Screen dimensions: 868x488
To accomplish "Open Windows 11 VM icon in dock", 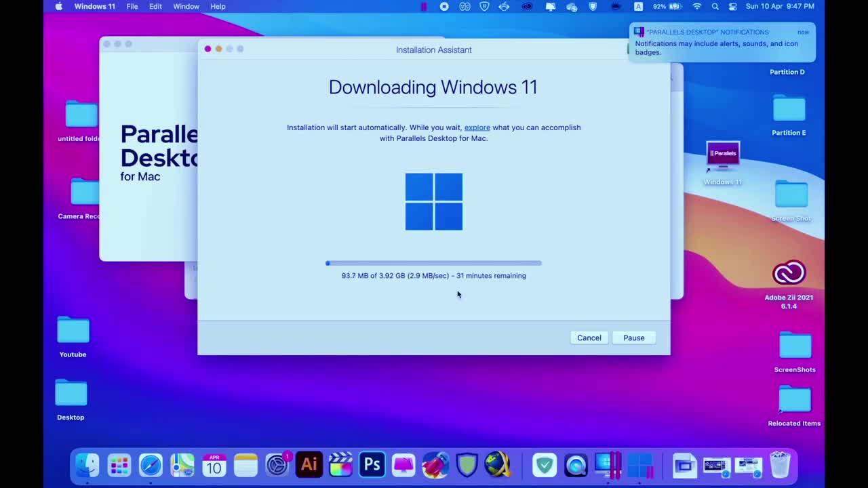I will [639, 465].
